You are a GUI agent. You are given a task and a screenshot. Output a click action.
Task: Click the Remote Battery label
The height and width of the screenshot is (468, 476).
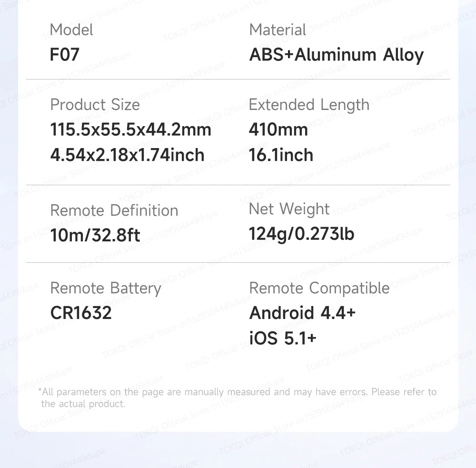coord(105,288)
